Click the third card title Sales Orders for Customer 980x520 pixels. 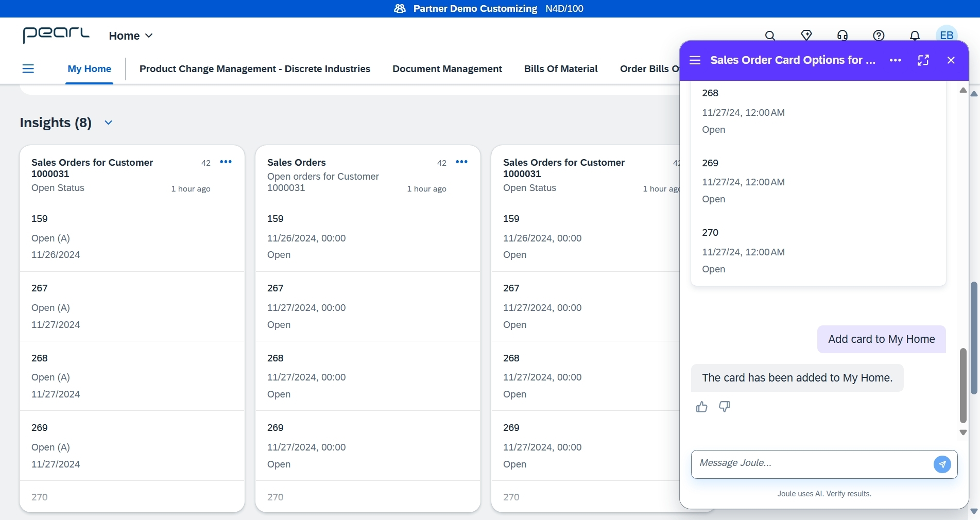tap(564, 168)
